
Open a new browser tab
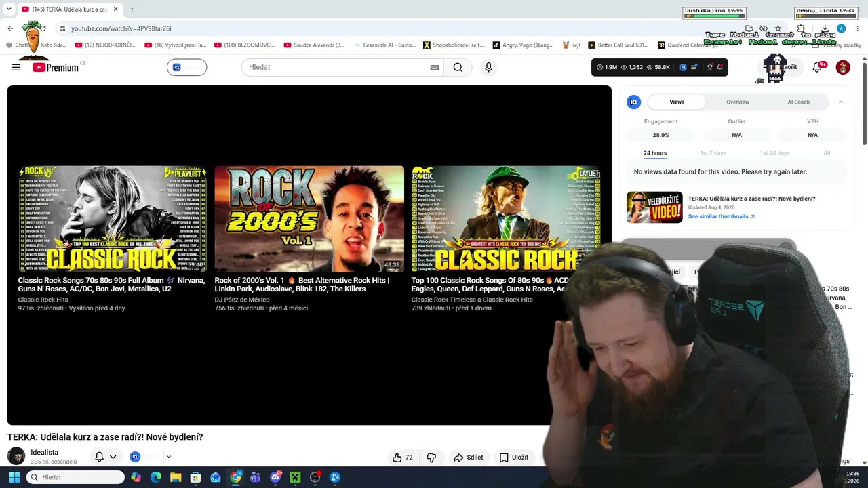point(132,9)
